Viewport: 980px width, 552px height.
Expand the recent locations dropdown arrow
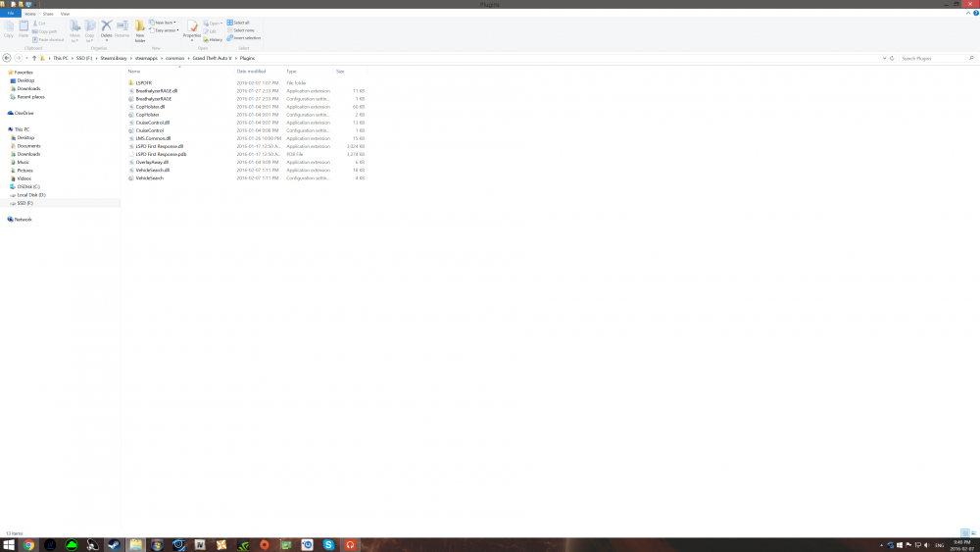(26, 58)
